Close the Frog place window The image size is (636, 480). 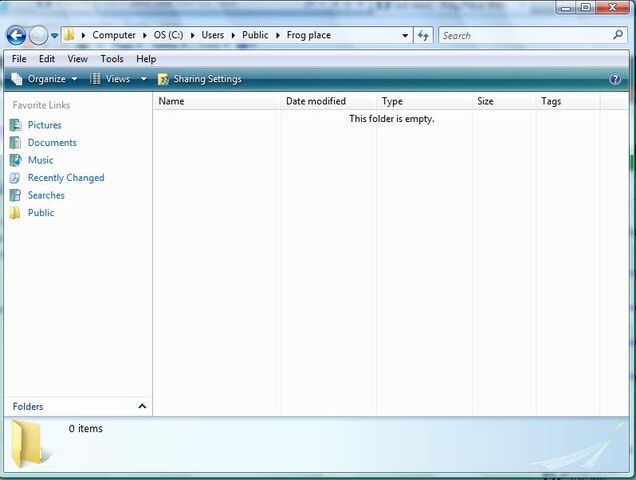pyautogui.click(x=612, y=8)
